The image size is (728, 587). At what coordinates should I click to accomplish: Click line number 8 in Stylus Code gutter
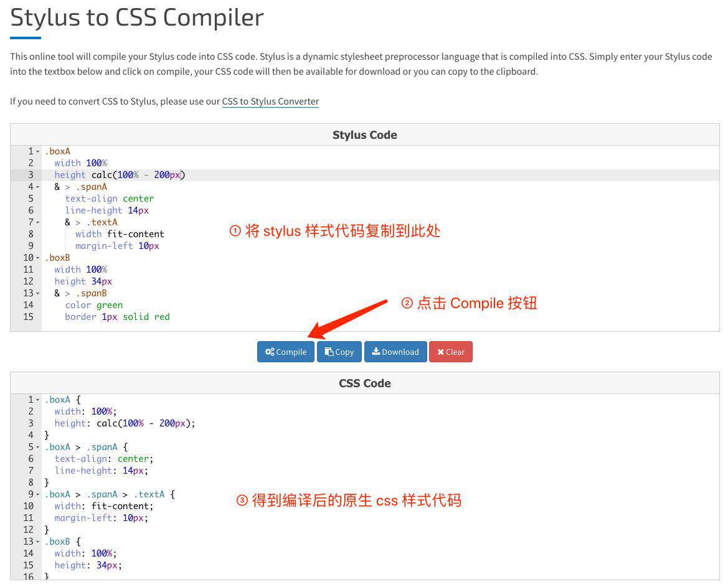coord(31,234)
